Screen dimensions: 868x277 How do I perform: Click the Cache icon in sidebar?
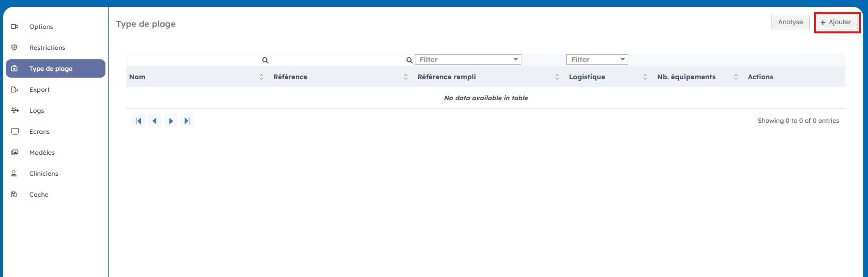[x=15, y=195]
